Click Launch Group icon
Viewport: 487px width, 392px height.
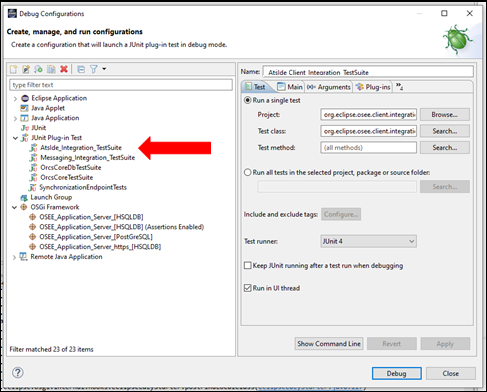[x=24, y=198]
